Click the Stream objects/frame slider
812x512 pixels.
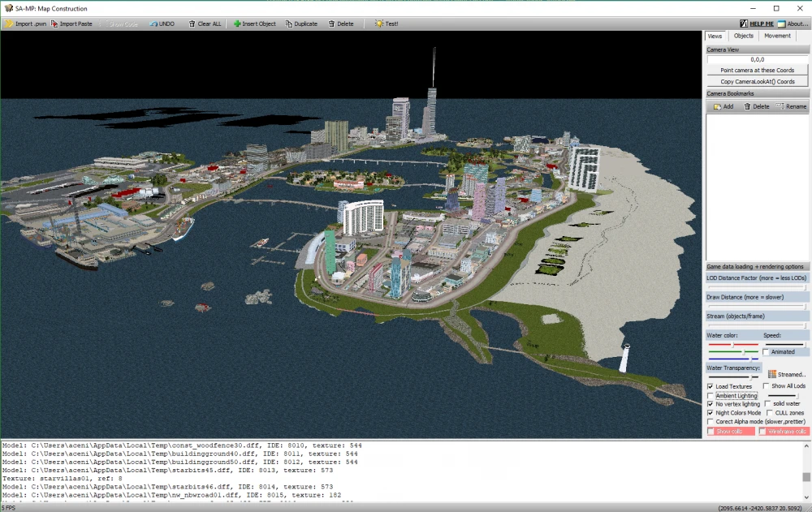pos(757,325)
